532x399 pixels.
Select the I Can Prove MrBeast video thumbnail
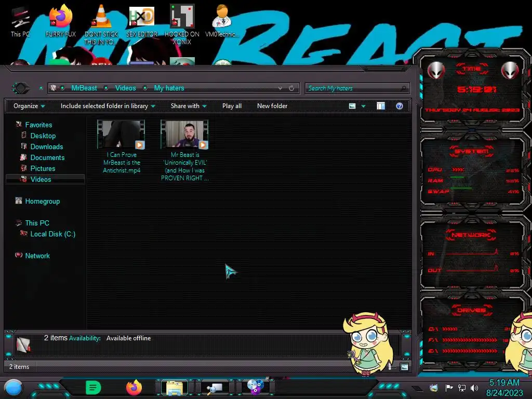[x=121, y=135]
